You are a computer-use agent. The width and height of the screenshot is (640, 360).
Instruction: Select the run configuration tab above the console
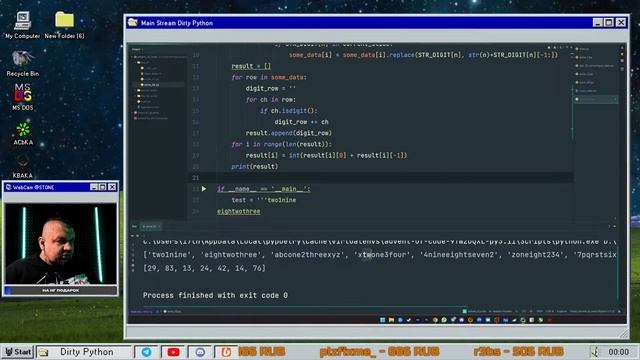pos(151,227)
